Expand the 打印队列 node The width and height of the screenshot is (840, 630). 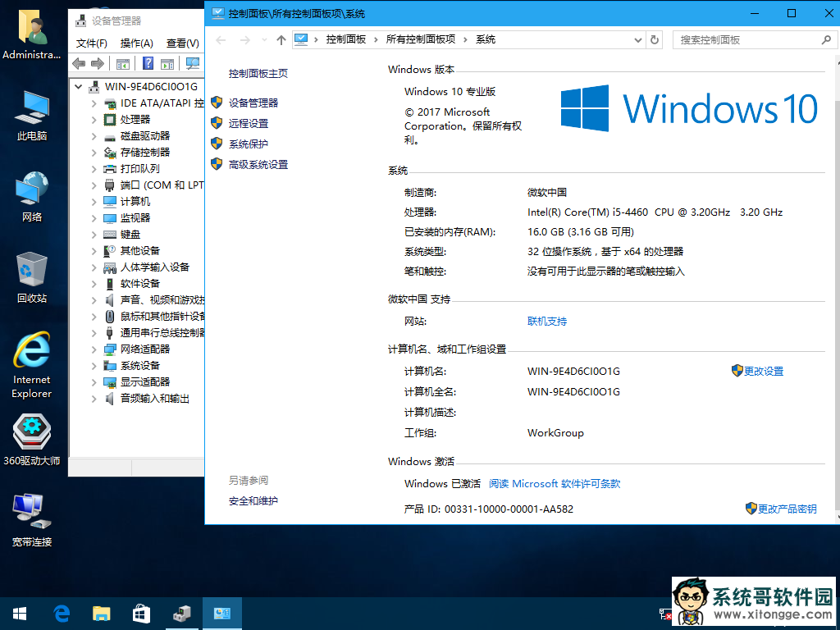(x=94, y=169)
